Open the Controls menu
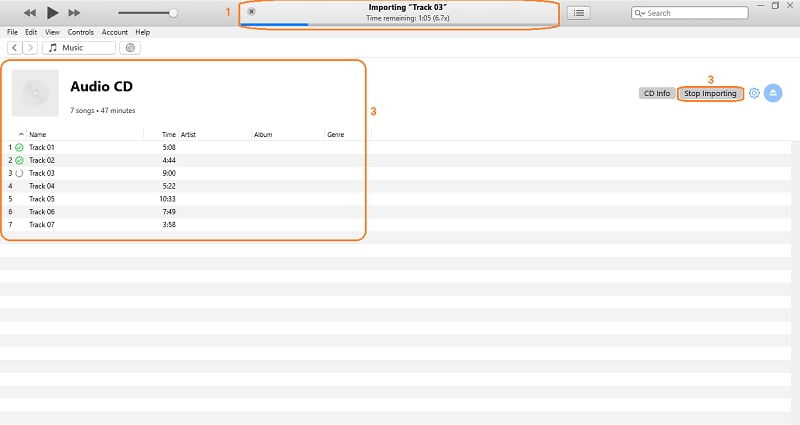 point(81,32)
